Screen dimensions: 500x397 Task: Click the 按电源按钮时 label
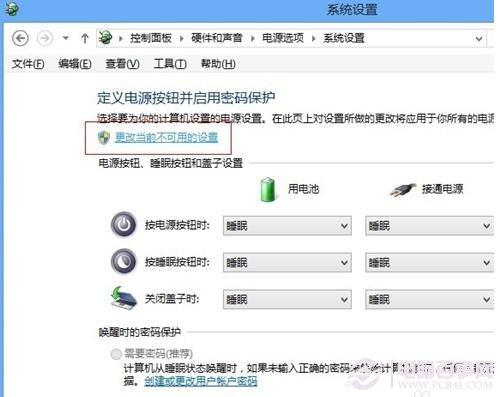[177, 226]
